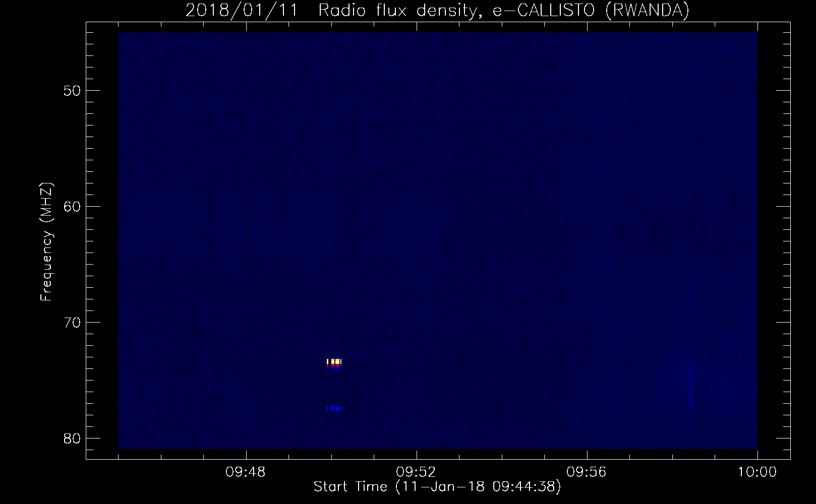Click the "Start Time (11-Jan-18 09:44:38)" label
The height and width of the screenshot is (504, 816).
click(437, 487)
